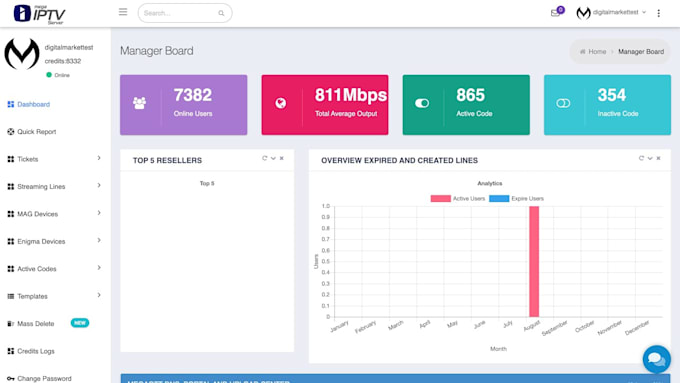Open Dashboard in sidebar

(x=33, y=104)
